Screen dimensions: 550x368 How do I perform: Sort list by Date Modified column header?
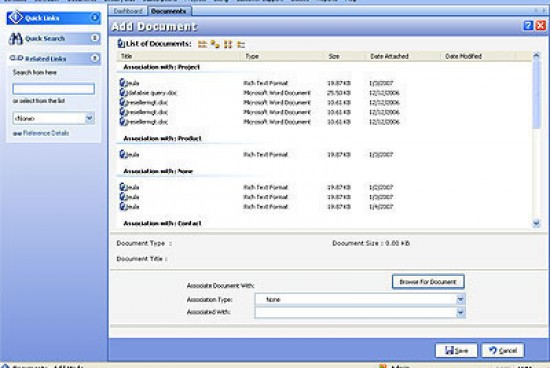point(478,56)
